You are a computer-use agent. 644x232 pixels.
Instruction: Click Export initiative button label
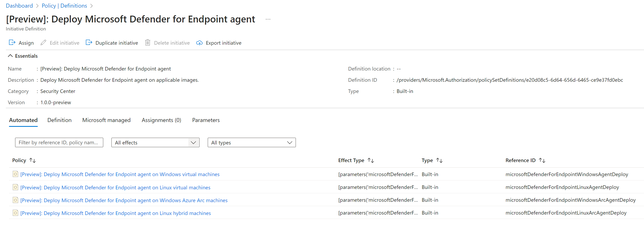coord(223,43)
